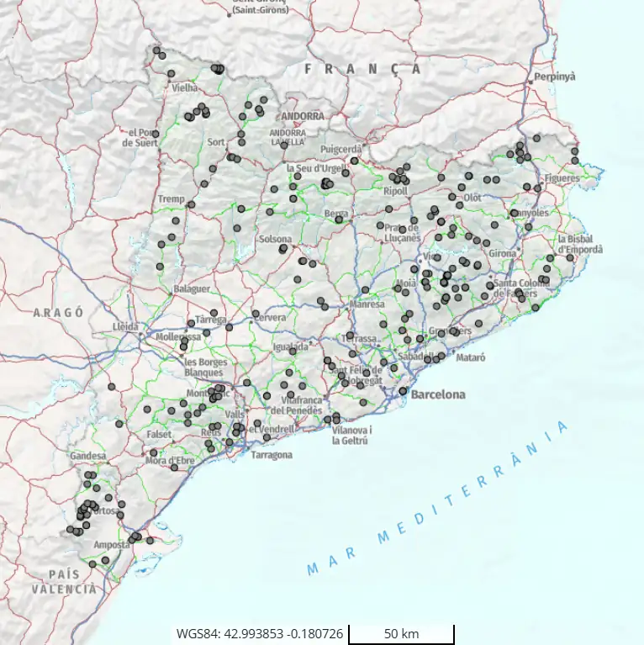This screenshot has height=645, width=644.
Task: Click the FRANÇA country label
Action: point(363,69)
